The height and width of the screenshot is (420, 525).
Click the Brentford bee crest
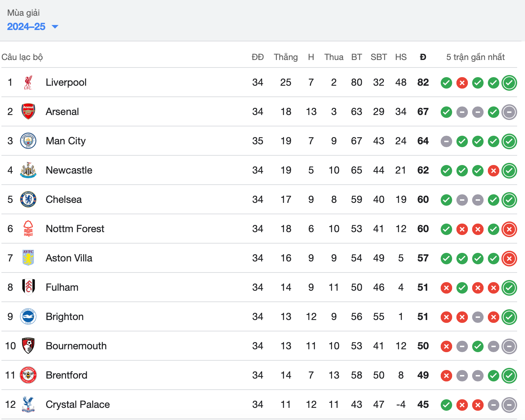pyautogui.click(x=28, y=375)
